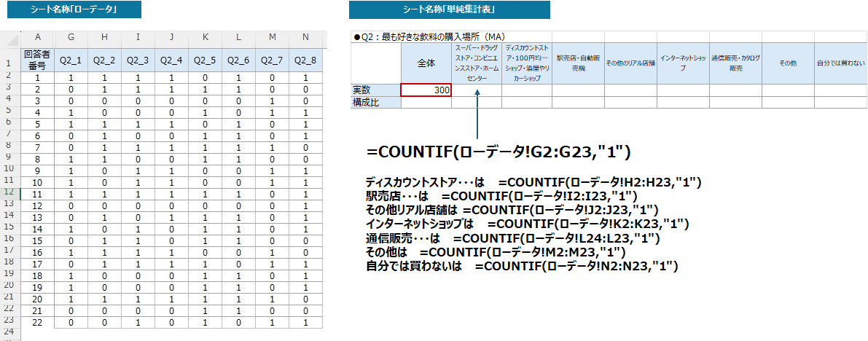
Task: Click the 全体 header cell
Action: pos(426,63)
